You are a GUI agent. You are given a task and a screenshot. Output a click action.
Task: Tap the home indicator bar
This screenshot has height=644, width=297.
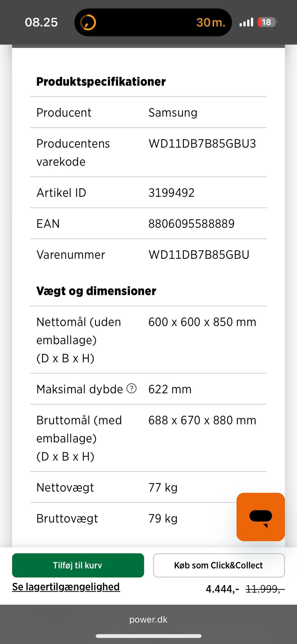pyautogui.click(x=148, y=636)
